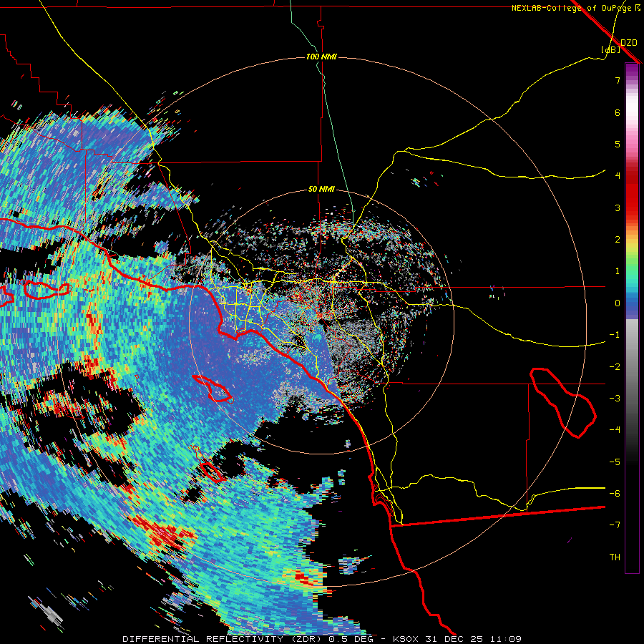This screenshot has height=644, width=644.
Task: Click the -6 value on the color scale
Action: [x=615, y=494]
